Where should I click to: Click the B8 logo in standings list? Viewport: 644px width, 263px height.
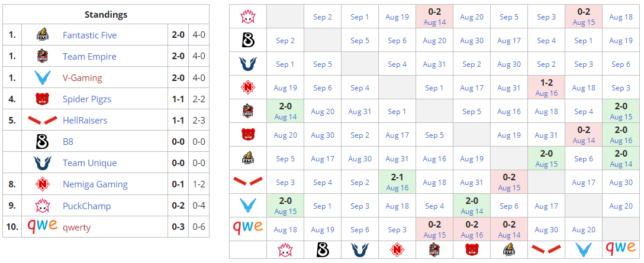(x=42, y=142)
